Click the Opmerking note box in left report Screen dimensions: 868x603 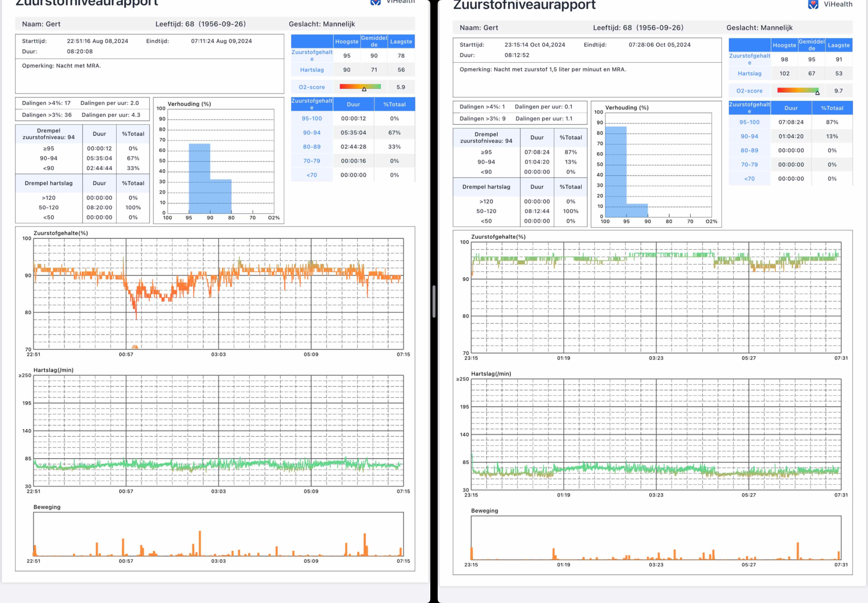pos(149,76)
